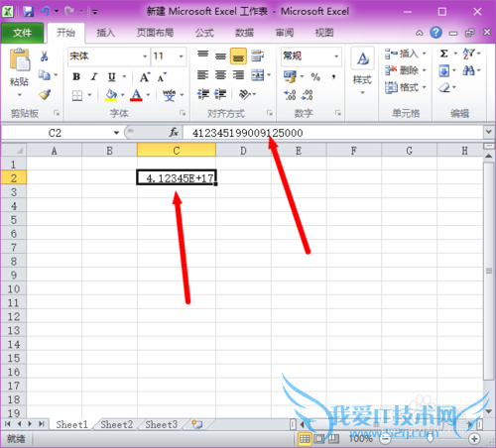The image size is (496, 448).
Task: Increase font size with larger A
Action: point(145,77)
